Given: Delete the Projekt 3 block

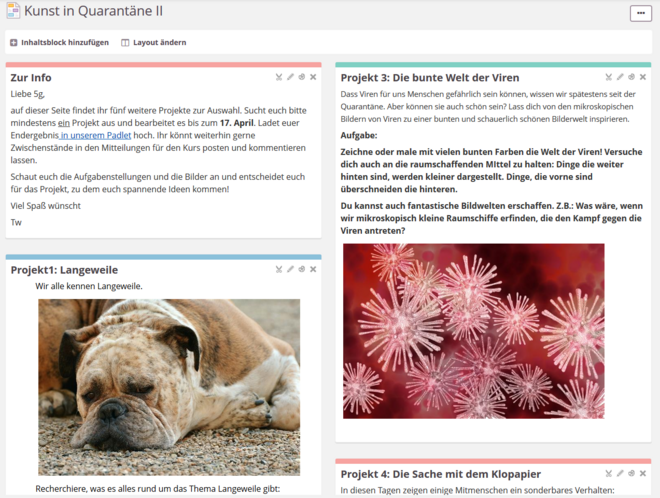Looking at the screenshot, I should click(x=642, y=77).
